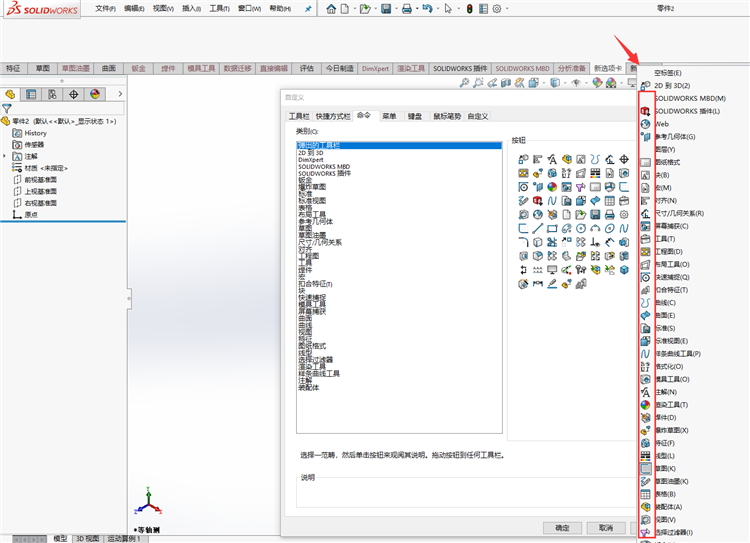Click the Edit Appearance color ball icon

(x=597, y=83)
